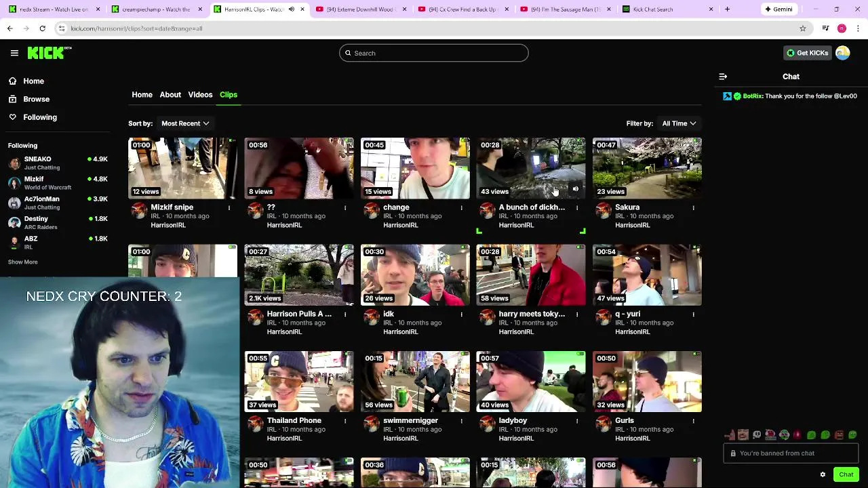Open Destiny channel in Following list
This screenshot has height=488, width=868.
58,222
